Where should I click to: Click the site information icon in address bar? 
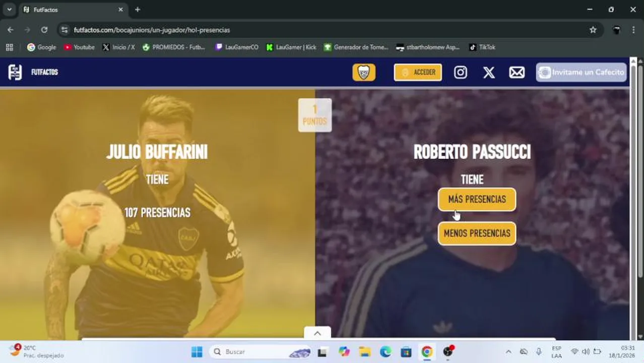click(64, 30)
